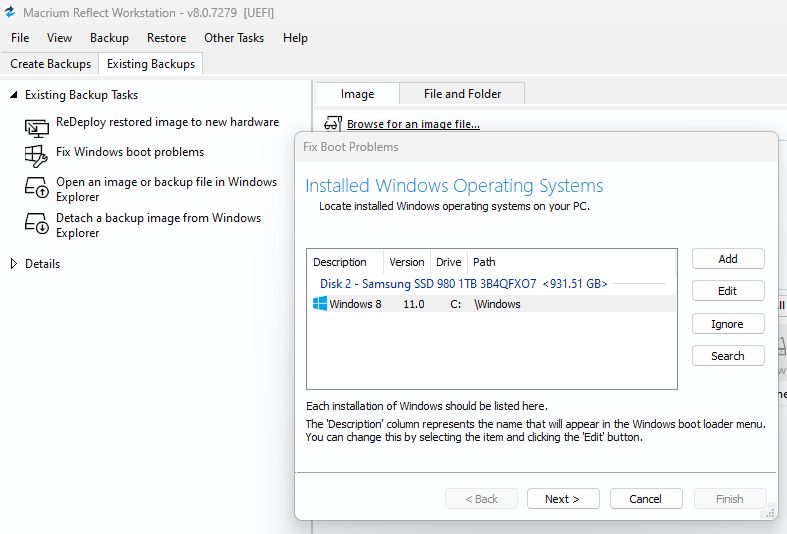
Task: Click the Detach backup image download icon
Action: point(37,223)
